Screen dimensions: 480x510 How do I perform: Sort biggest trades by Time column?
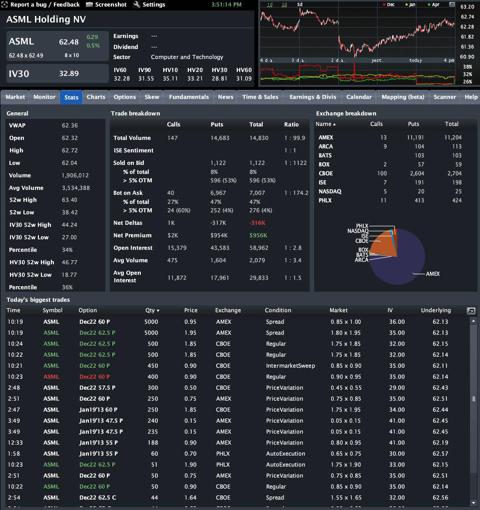coord(13,310)
